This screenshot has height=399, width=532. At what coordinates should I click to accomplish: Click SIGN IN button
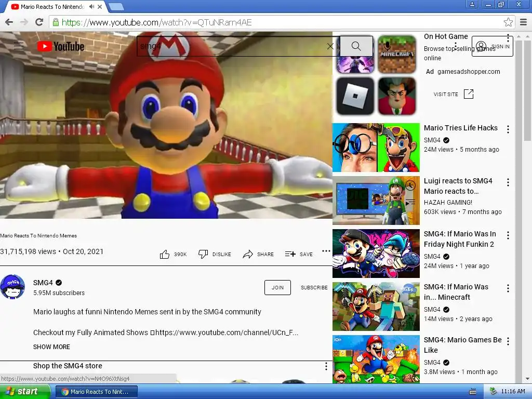click(x=493, y=46)
